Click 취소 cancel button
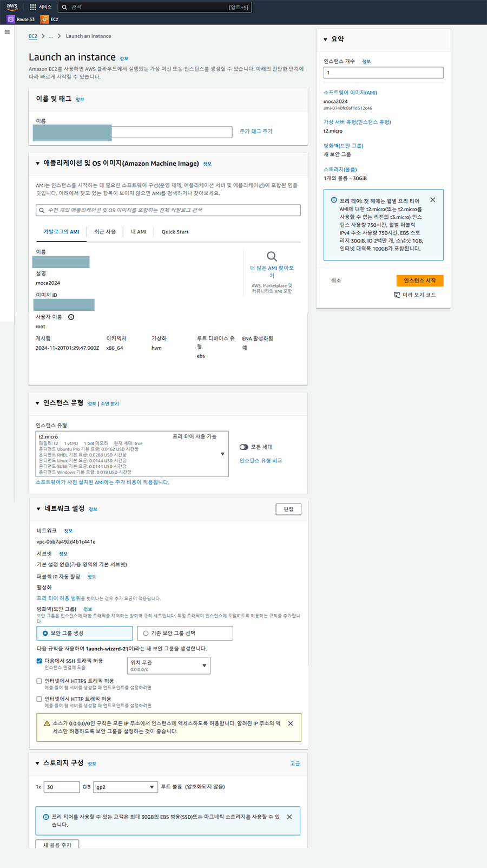This screenshot has height=868, width=487. pos(336,280)
